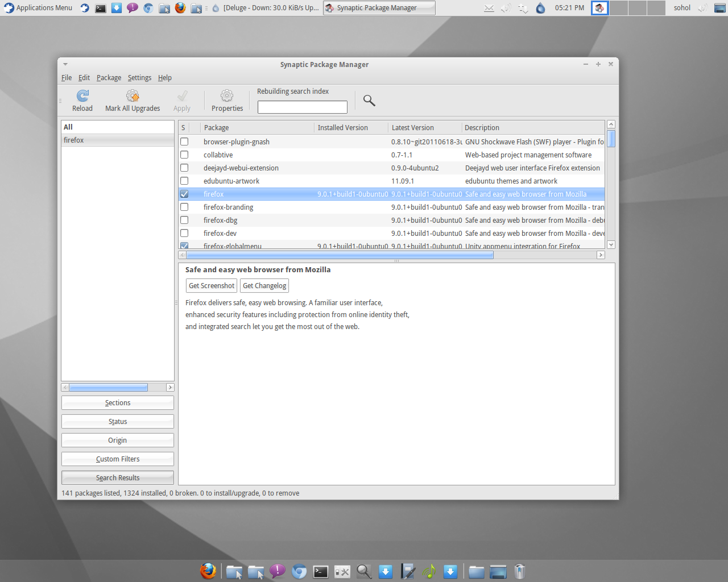
Task: Click the filter pane horizontal scrollbar thumb
Action: click(108, 388)
